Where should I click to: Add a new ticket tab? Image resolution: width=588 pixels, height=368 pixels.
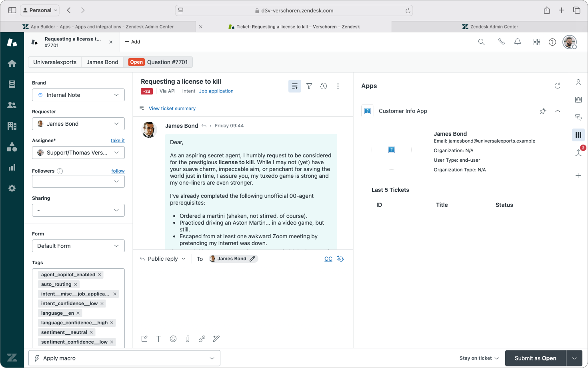click(x=132, y=42)
